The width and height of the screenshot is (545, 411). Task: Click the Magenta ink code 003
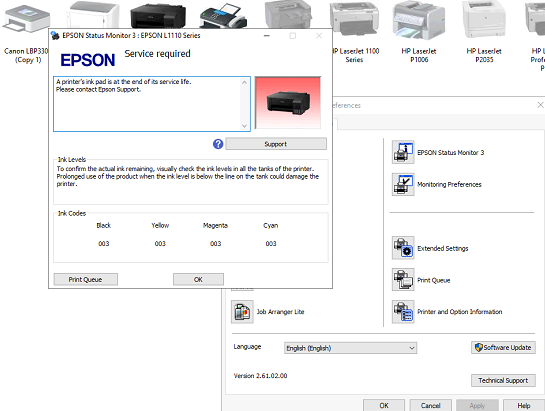215,243
